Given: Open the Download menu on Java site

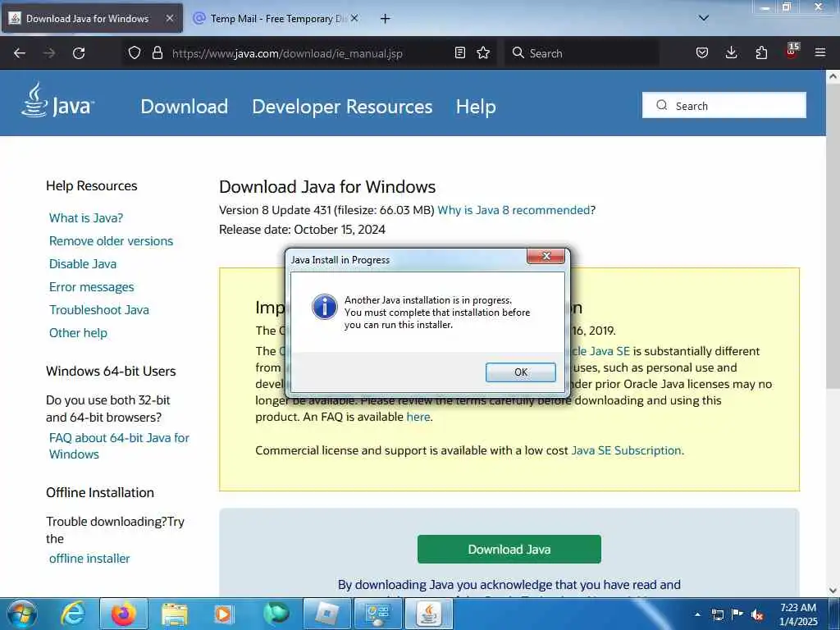Looking at the screenshot, I should pos(185,106).
